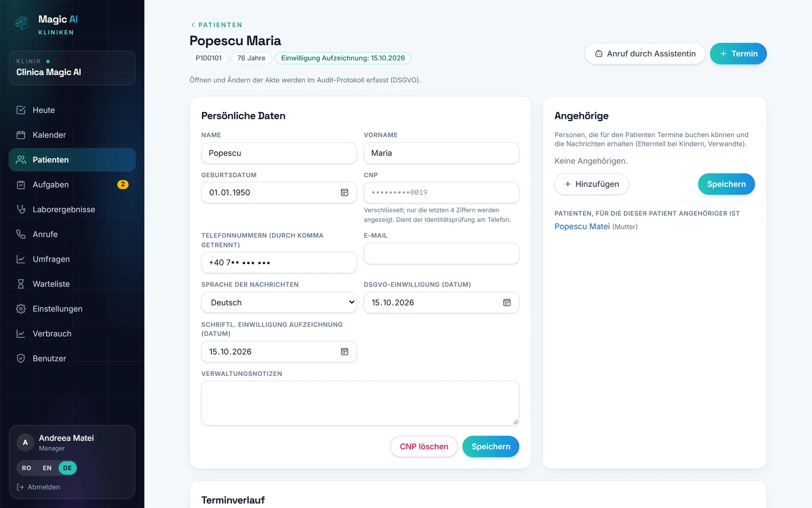Click the masked CNP field

pyautogui.click(x=442, y=193)
